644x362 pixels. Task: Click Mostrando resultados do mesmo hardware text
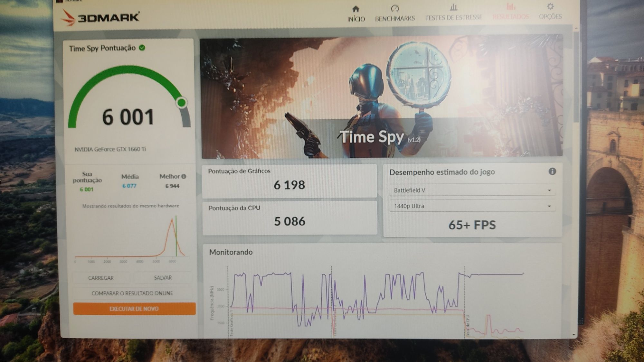coord(130,206)
